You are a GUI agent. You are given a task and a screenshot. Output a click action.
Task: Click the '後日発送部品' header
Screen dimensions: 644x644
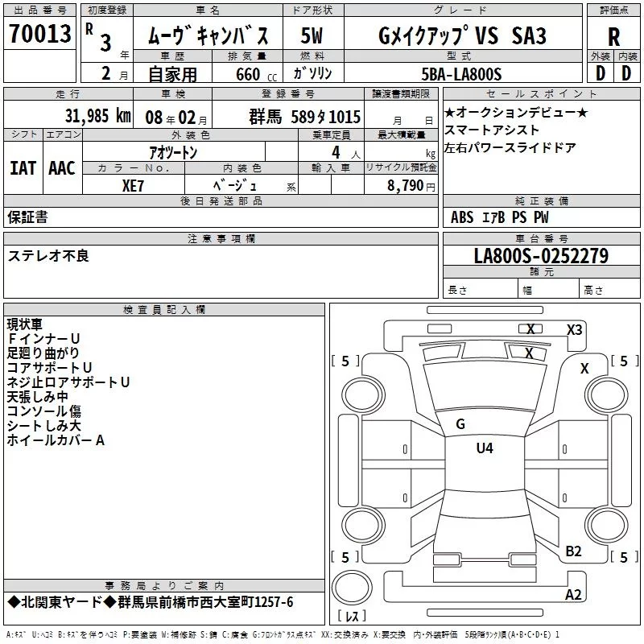coord(221,200)
